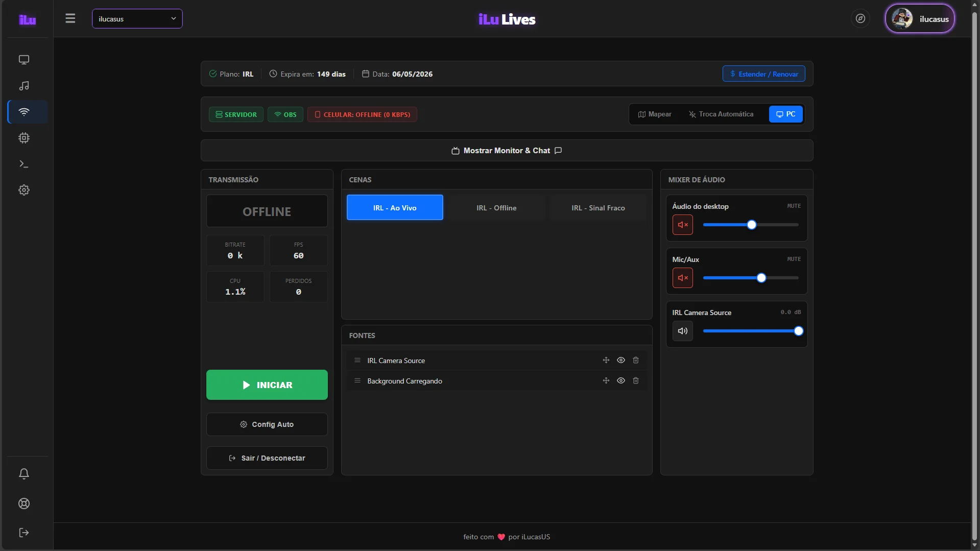Click move icon for Background Carregando

(606, 380)
